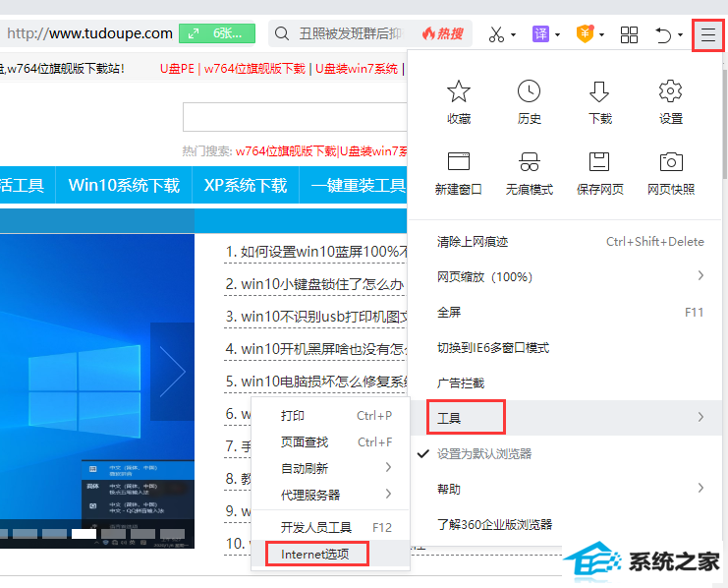Select 了解360企业版浏览器 menu entry
The image size is (728, 588).
565,524
